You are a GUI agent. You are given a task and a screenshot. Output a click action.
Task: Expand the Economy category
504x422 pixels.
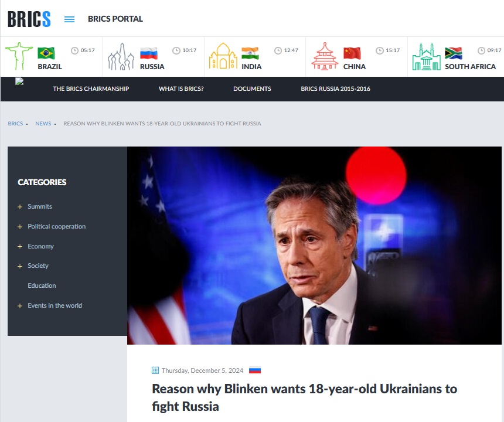click(x=20, y=247)
